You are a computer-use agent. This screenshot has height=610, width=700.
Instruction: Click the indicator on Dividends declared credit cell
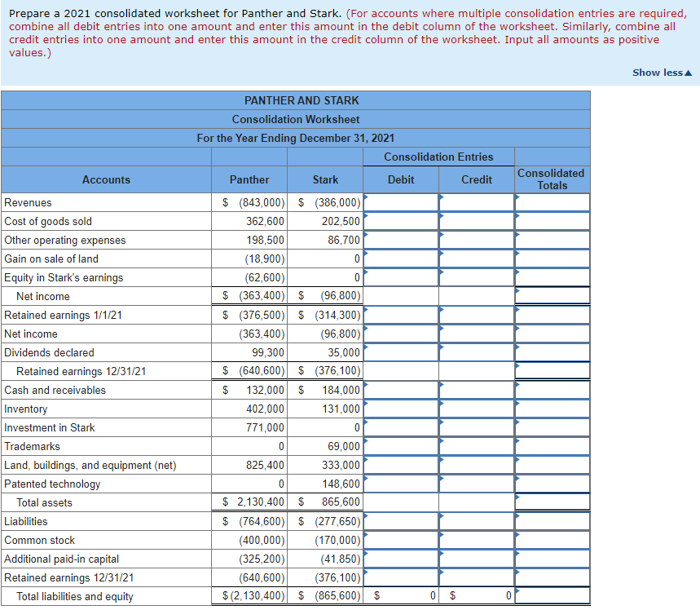(442, 347)
